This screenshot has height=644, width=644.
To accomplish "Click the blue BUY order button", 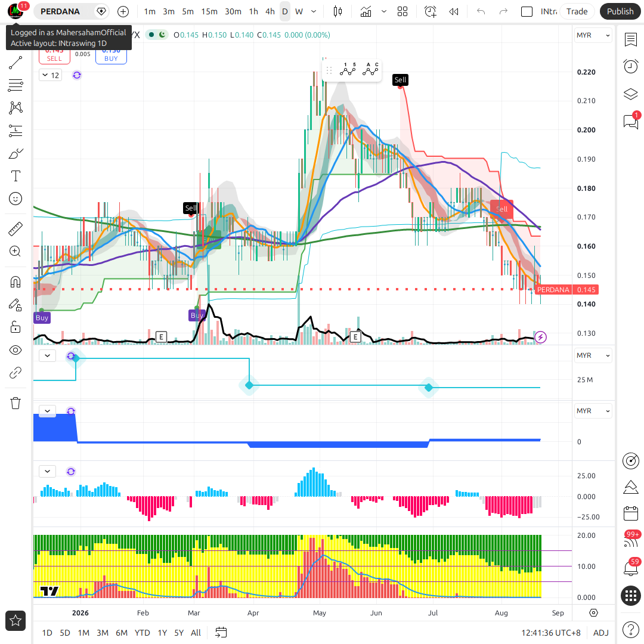I will pos(111,55).
